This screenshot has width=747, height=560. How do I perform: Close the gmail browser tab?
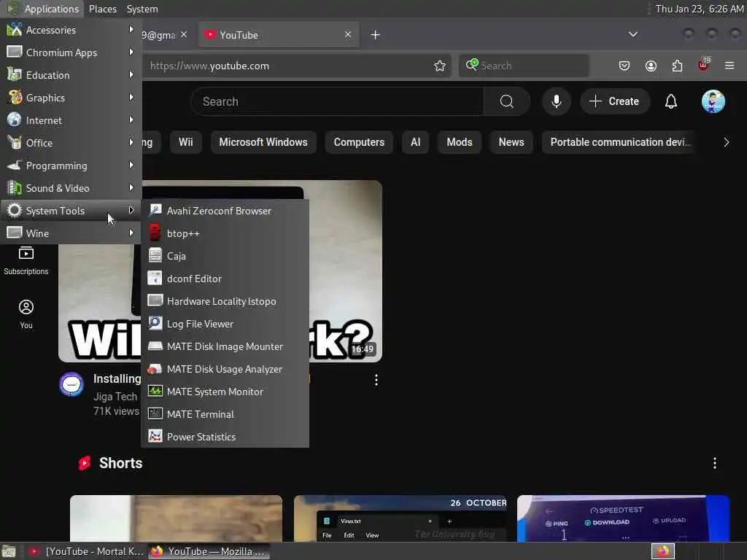pyautogui.click(x=184, y=35)
